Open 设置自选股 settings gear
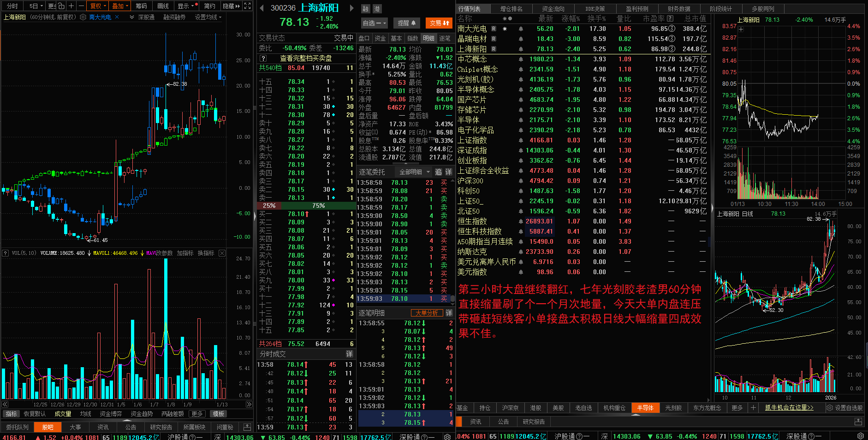This screenshot has height=440, width=868. pos(844,408)
